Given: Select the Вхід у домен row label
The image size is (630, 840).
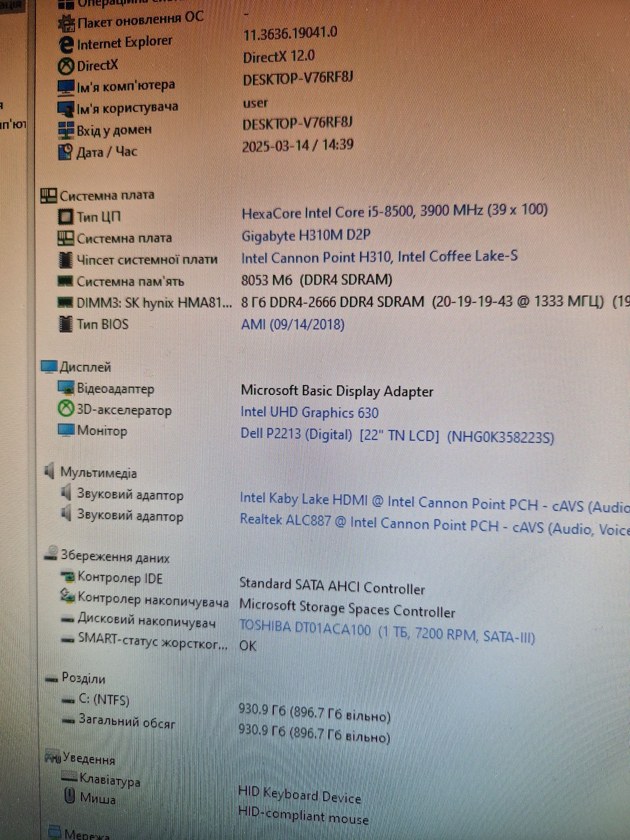Looking at the screenshot, I should coord(114,130).
